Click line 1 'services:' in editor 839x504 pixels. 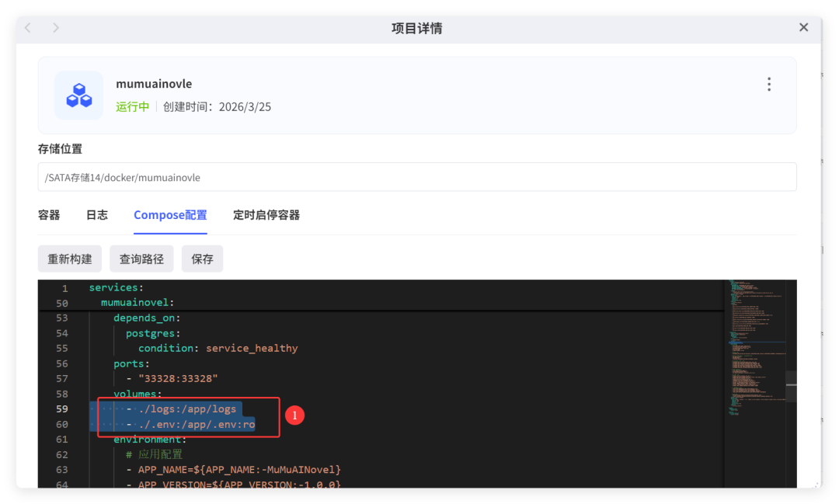(116, 288)
